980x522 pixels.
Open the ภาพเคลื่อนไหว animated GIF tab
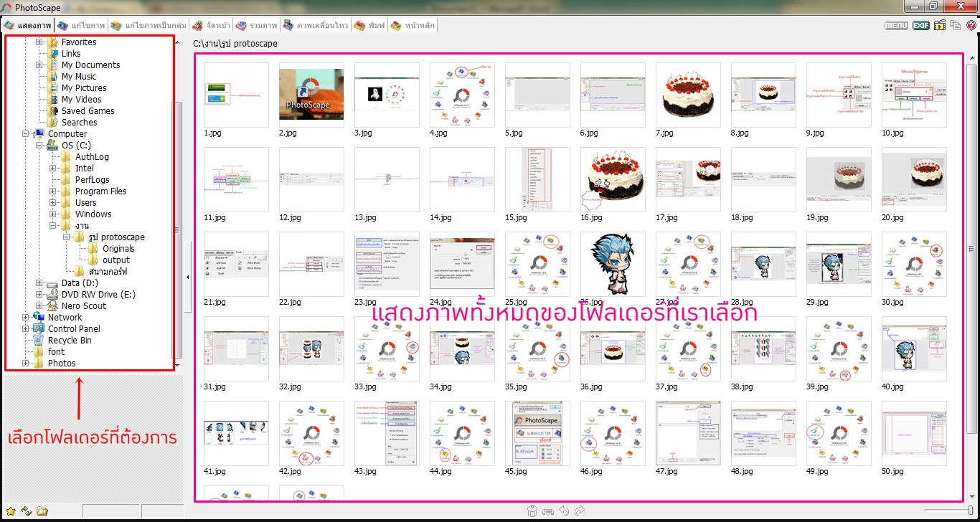tap(316, 26)
